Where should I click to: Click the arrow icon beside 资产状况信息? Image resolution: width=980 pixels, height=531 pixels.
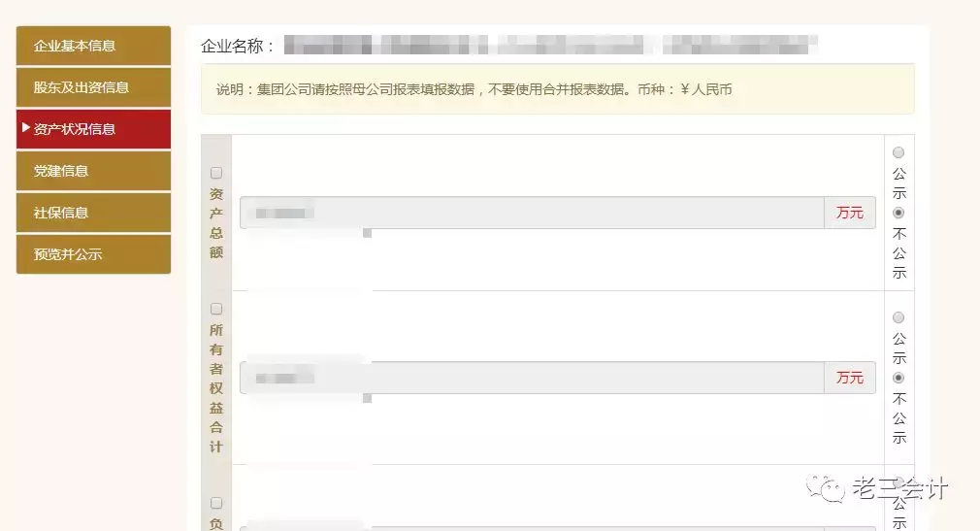pyautogui.click(x=25, y=128)
